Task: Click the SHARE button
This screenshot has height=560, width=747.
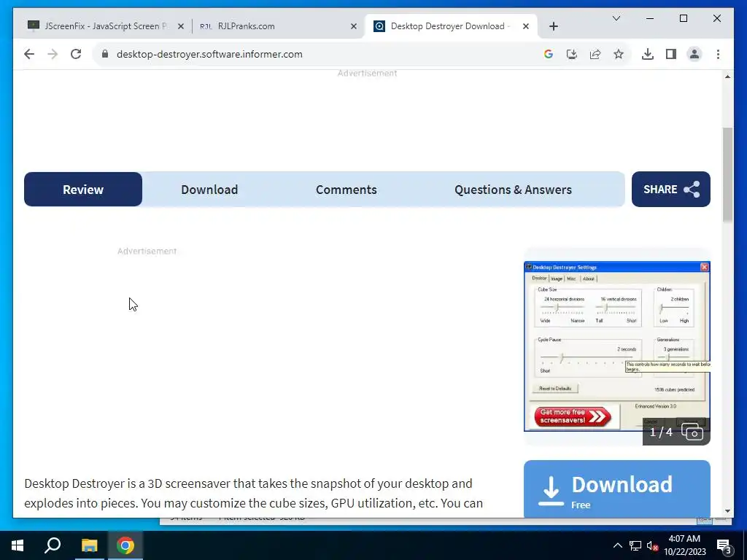Action: point(671,190)
